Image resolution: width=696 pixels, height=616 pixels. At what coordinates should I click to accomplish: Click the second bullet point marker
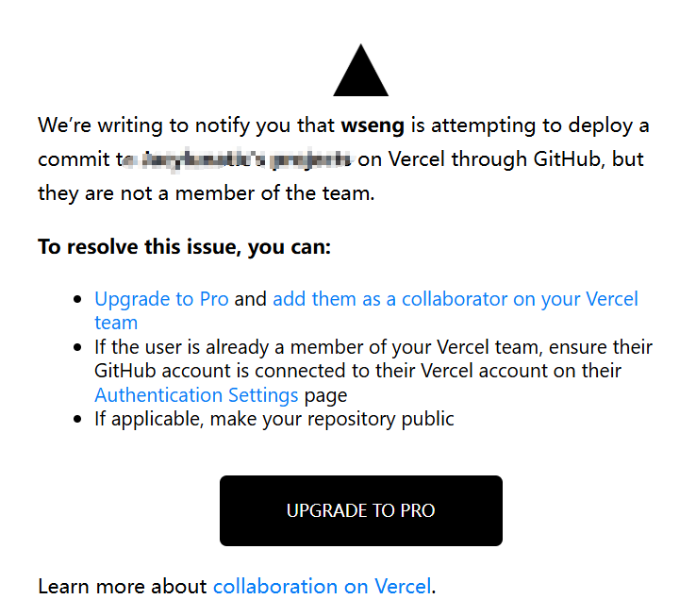[77, 347]
